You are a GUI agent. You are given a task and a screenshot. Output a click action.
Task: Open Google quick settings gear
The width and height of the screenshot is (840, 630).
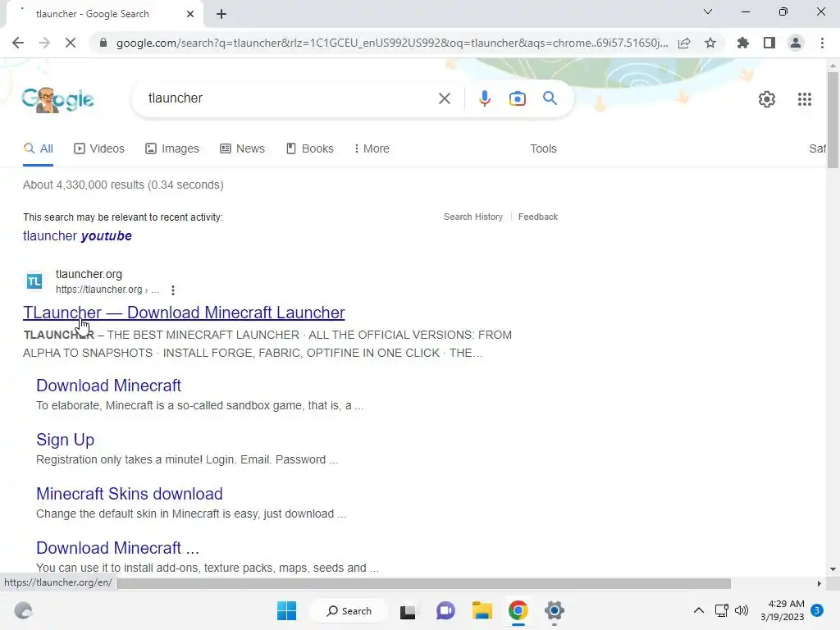tap(767, 99)
